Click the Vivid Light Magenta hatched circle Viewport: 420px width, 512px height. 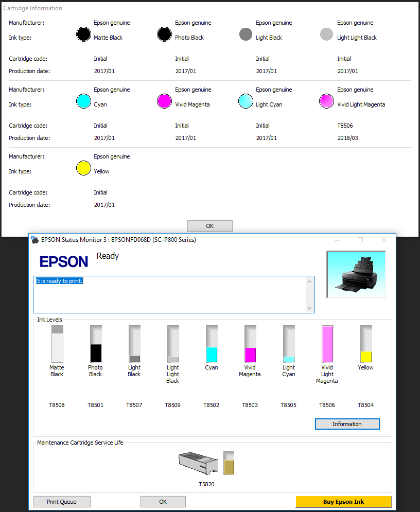pos(326,101)
